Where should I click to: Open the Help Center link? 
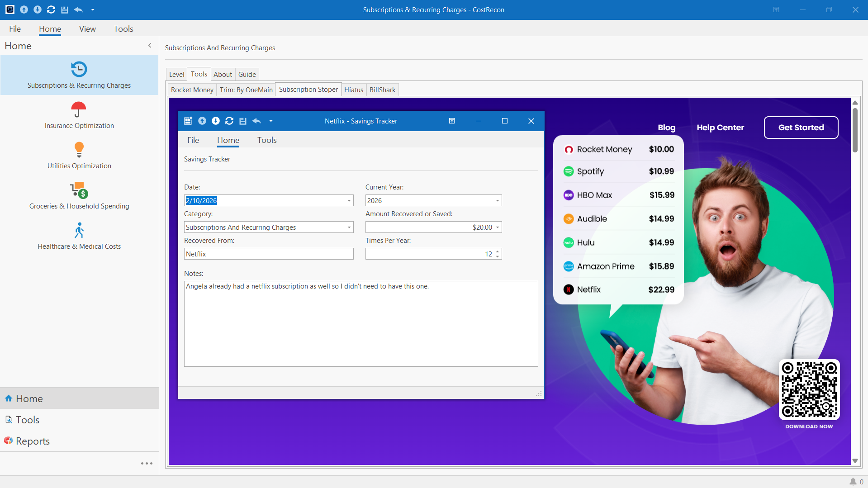(720, 128)
